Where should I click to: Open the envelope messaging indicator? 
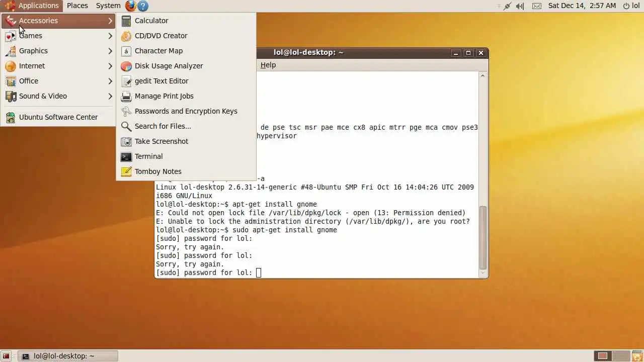[x=537, y=6]
